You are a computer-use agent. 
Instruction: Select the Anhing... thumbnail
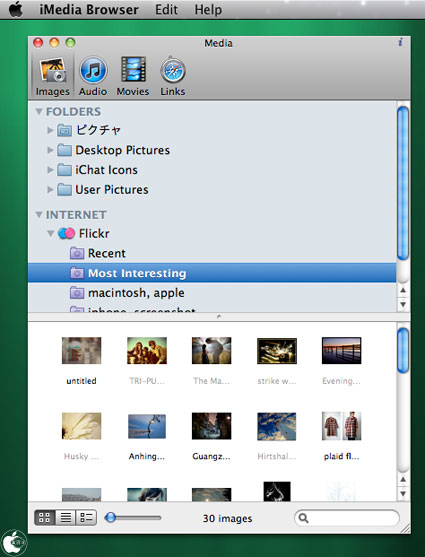click(x=147, y=426)
